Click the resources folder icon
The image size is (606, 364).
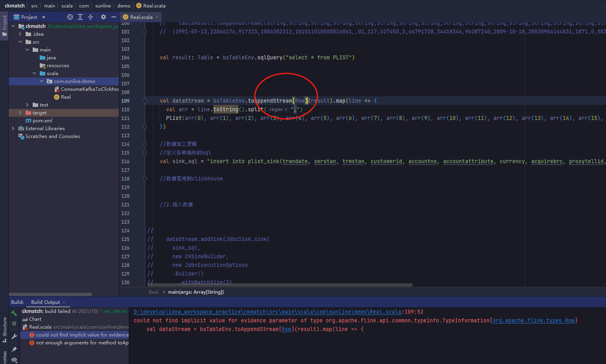click(42, 66)
